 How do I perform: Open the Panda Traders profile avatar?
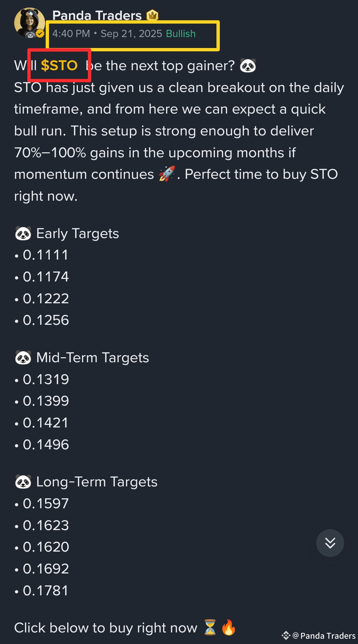(x=29, y=23)
